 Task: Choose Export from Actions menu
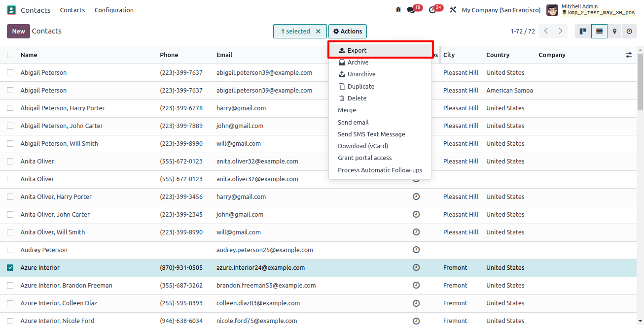coord(380,50)
